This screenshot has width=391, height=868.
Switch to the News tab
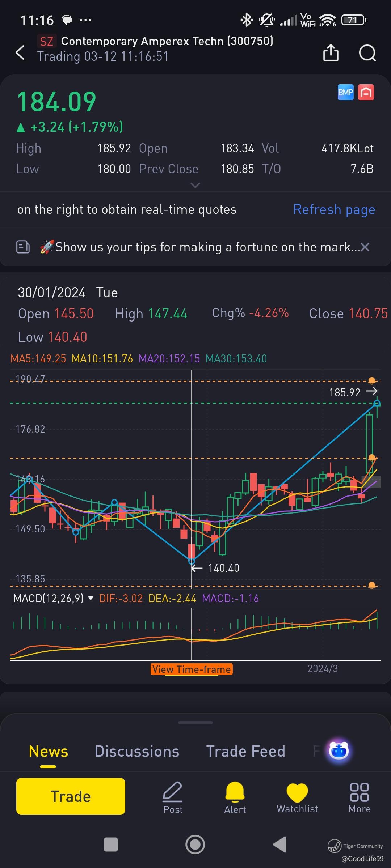coord(48,751)
